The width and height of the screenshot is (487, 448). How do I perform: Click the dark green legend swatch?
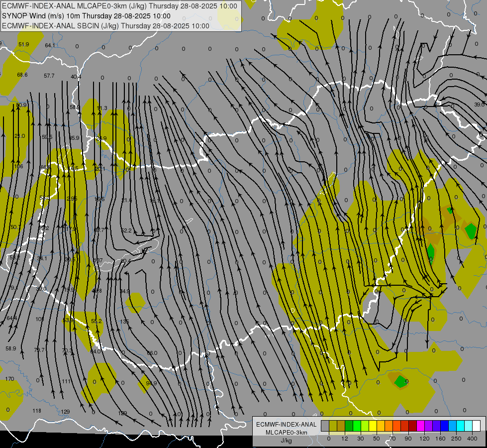point(349,426)
